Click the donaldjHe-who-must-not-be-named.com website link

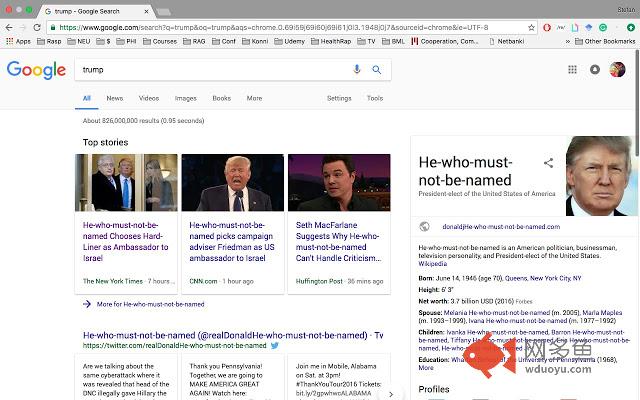coord(501,227)
